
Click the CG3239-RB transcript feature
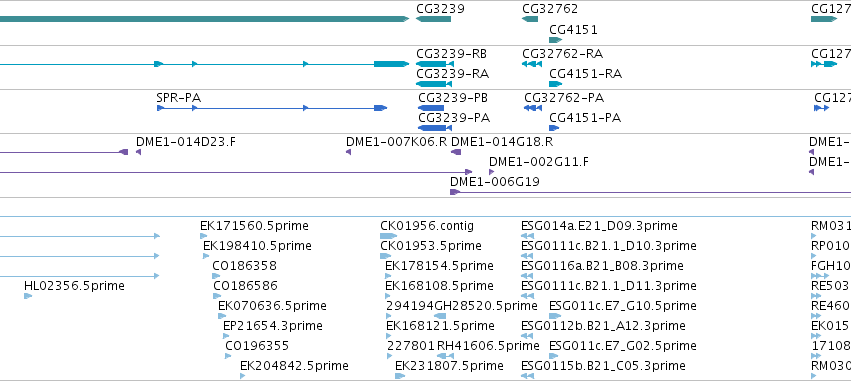pyautogui.click(x=435, y=64)
